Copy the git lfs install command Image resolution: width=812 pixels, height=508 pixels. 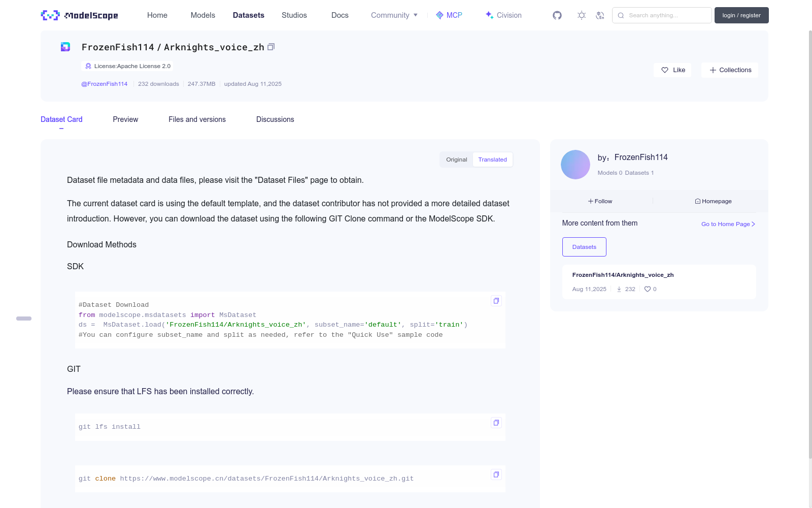click(x=496, y=423)
